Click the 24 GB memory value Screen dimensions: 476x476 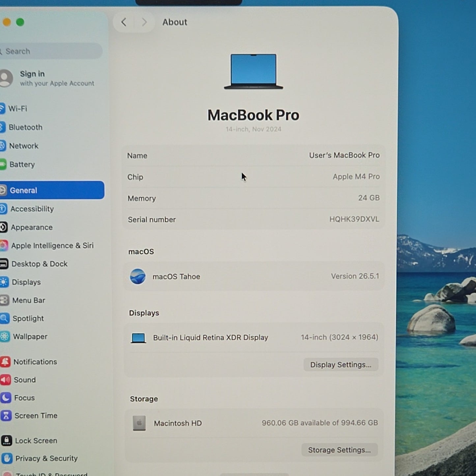369,198
